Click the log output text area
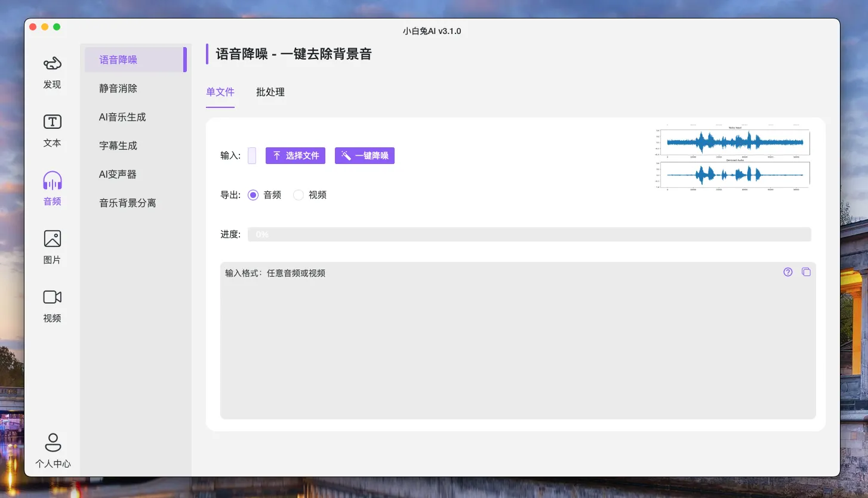 (x=518, y=341)
